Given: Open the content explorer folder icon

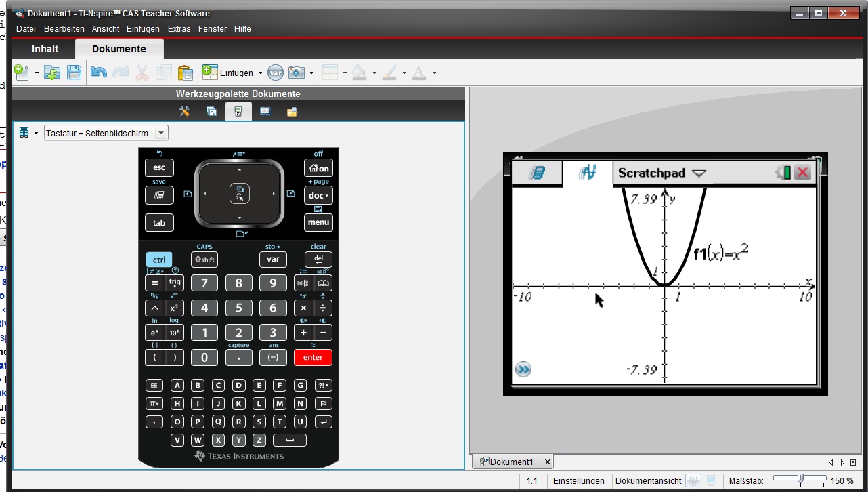Looking at the screenshot, I should tap(292, 112).
